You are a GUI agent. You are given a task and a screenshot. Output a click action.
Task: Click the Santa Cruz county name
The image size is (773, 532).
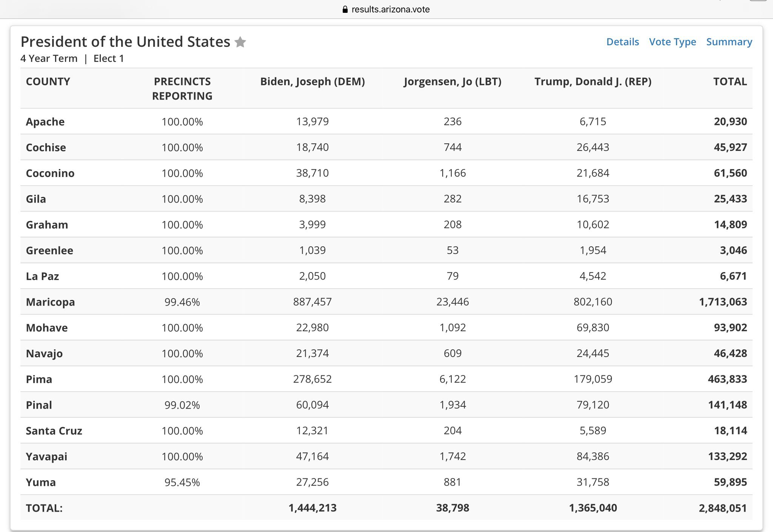(54, 431)
